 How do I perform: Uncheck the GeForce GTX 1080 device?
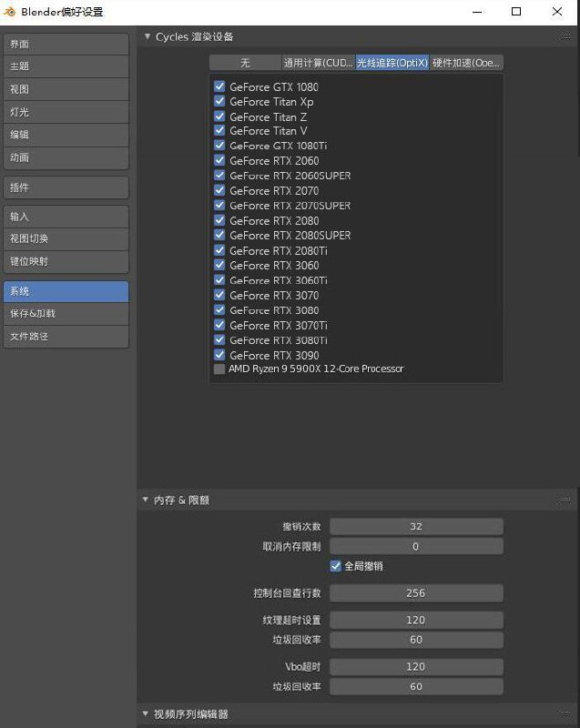coord(219,86)
